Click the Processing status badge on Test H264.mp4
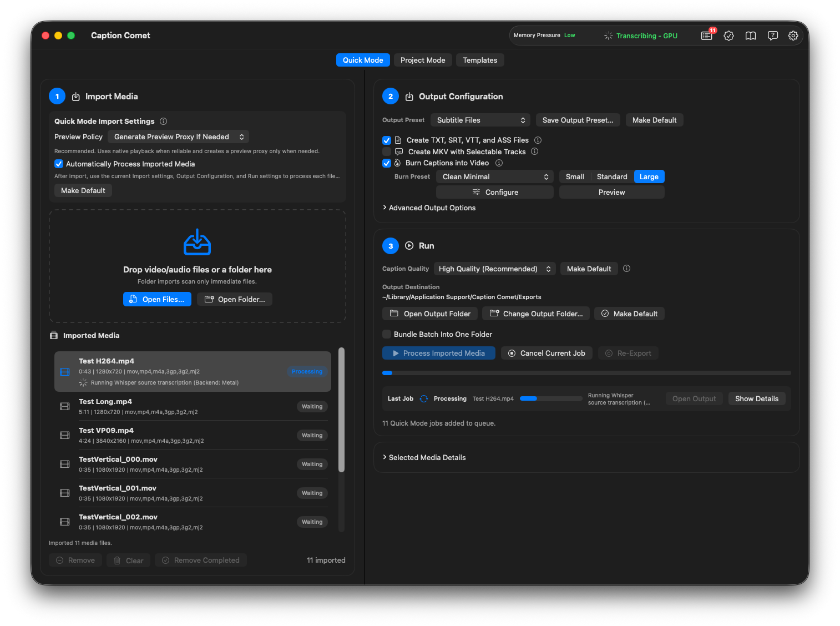Screen dimensions: 840x626 pyautogui.click(x=307, y=372)
